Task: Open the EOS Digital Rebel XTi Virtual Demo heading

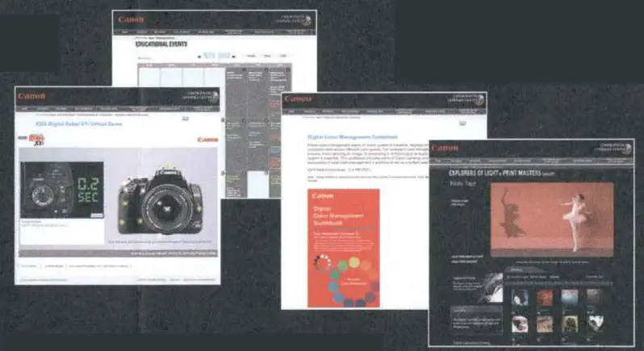Action: click(79, 123)
